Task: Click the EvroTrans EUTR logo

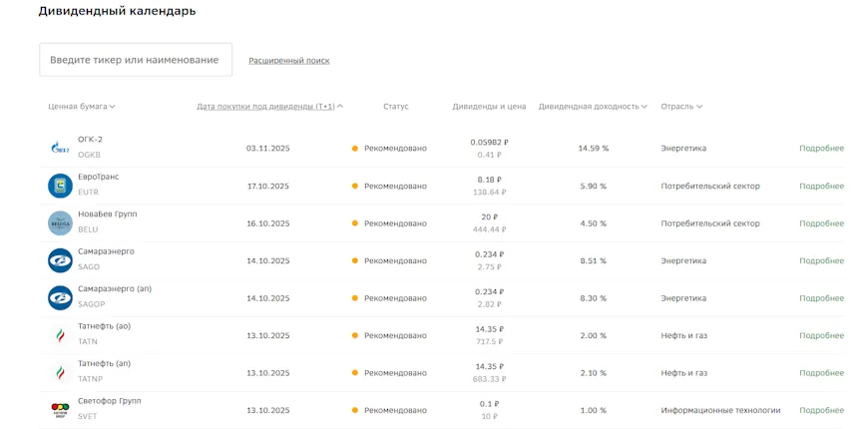Action: click(60, 186)
